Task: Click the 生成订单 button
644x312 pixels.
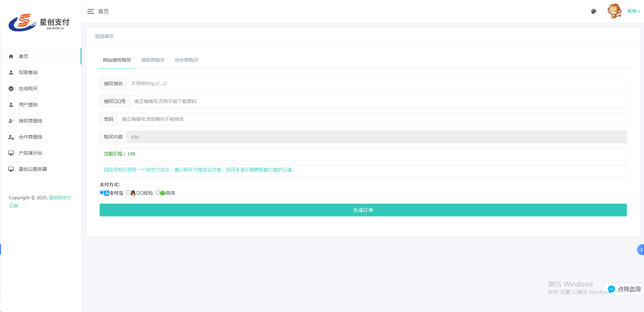Action: point(363,210)
